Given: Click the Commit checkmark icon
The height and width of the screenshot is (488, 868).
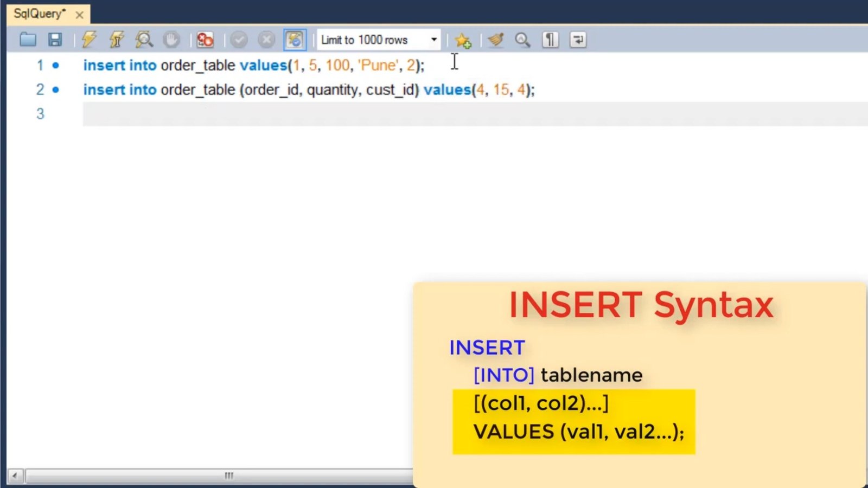Looking at the screenshot, I should coord(239,40).
